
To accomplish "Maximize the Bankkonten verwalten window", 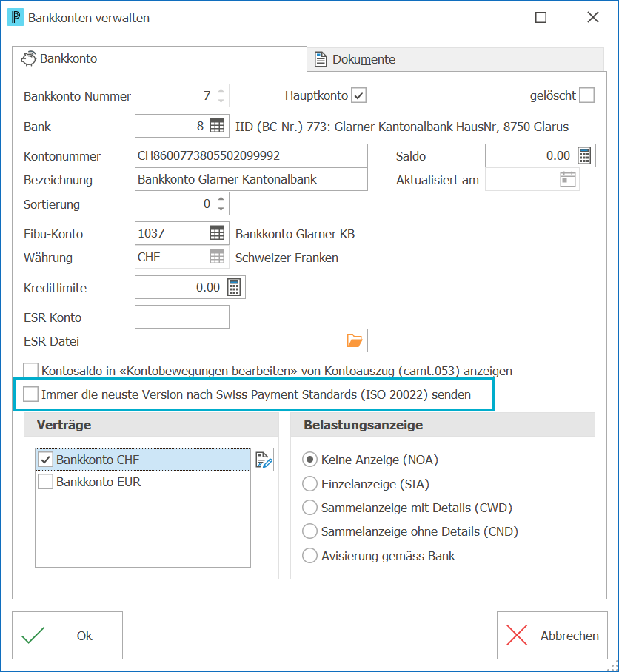I will point(541,18).
